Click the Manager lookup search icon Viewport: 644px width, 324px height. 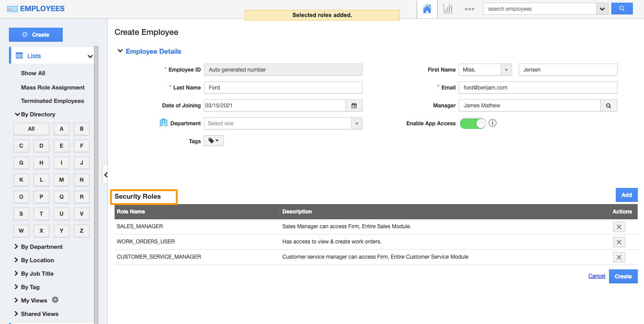[608, 106]
